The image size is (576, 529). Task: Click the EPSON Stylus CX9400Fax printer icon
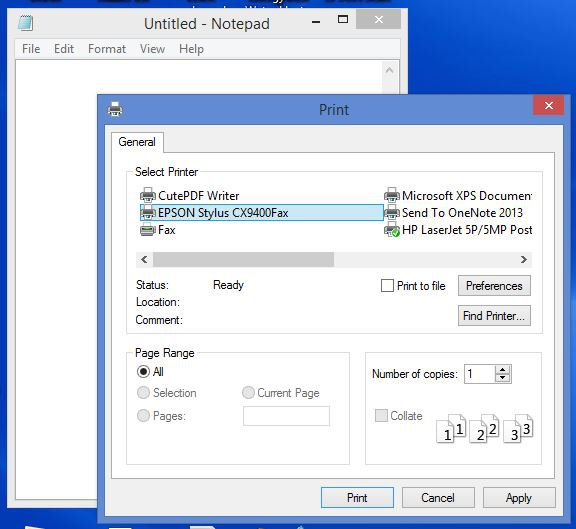148,213
